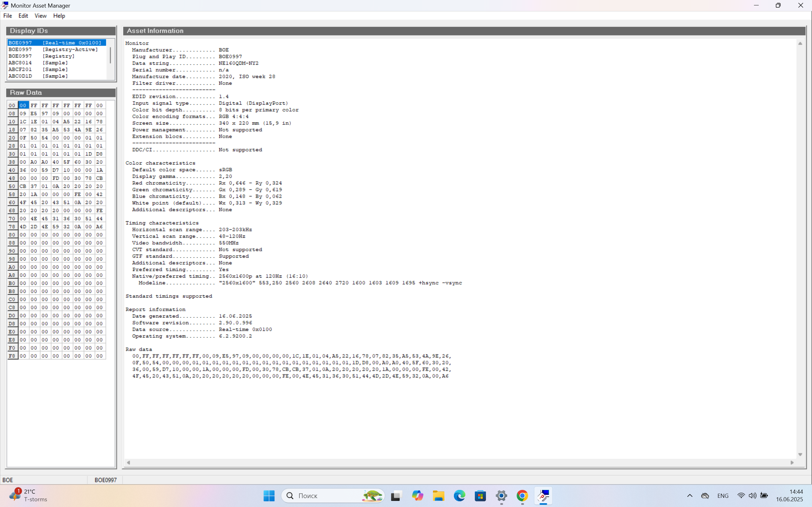The height and width of the screenshot is (507, 812).
Task: Open Google Chrome from taskbar
Action: pos(522,496)
